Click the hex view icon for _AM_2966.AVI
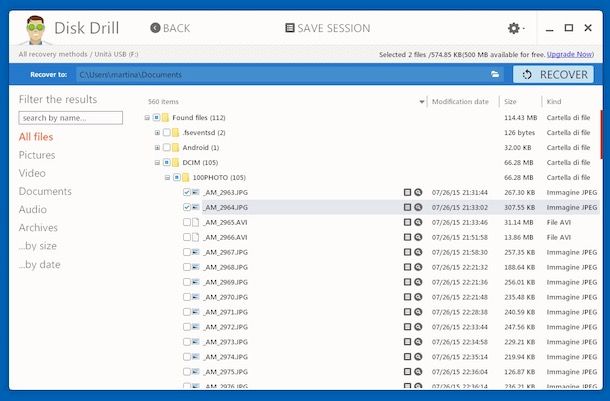610x401 pixels. (x=407, y=237)
